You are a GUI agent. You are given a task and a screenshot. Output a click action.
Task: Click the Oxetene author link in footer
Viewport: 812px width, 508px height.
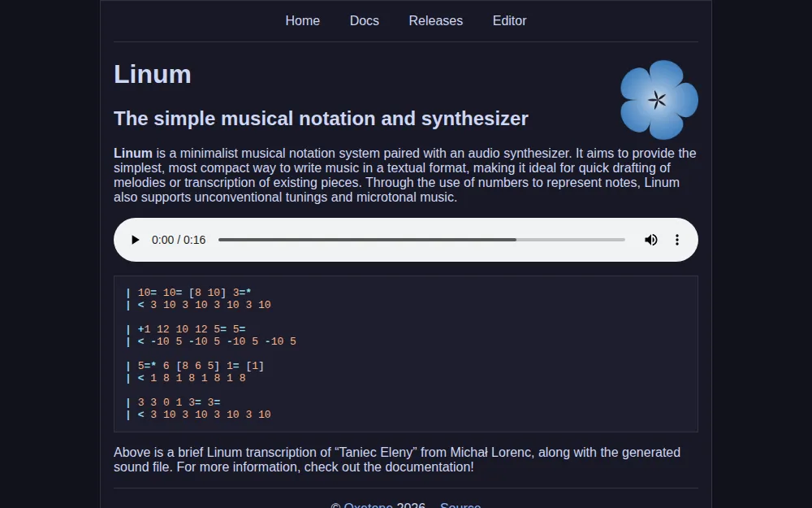368,506
